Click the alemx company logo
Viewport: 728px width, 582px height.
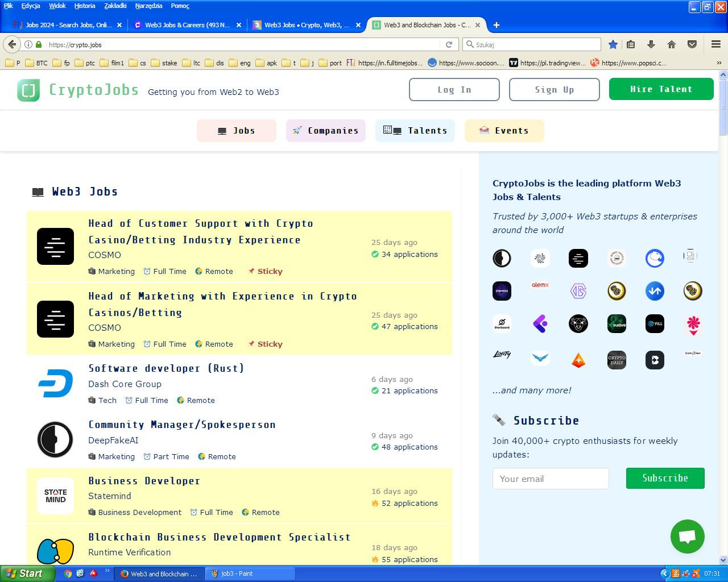point(540,285)
